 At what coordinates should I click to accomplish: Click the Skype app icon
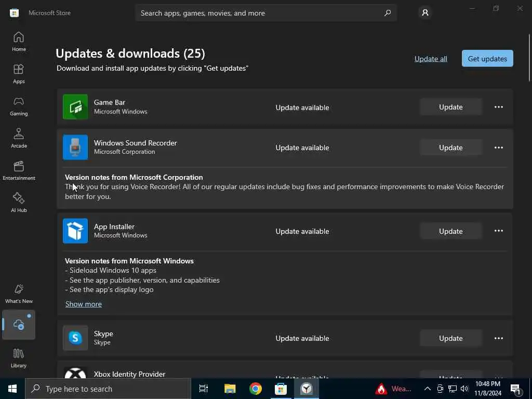[x=75, y=338]
